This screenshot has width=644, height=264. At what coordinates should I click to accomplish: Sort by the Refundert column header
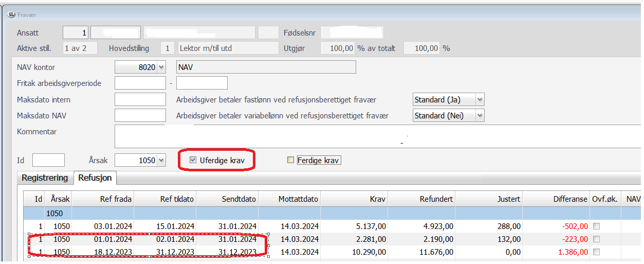coord(421,199)
